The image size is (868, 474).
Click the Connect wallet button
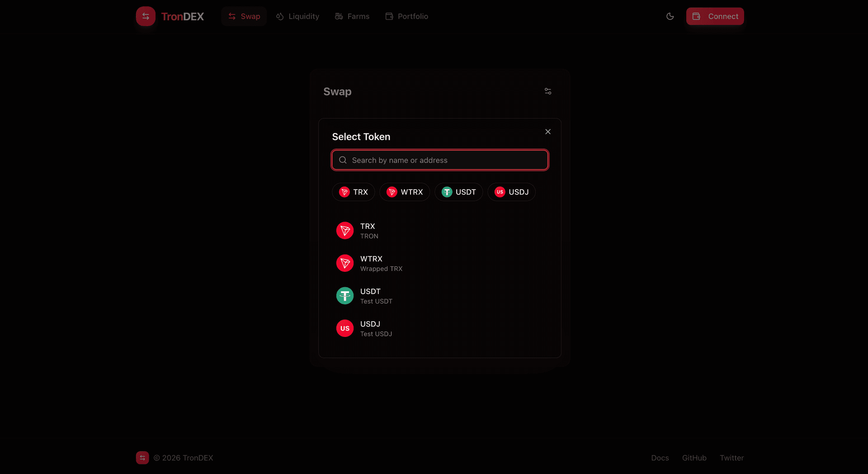pyautogui.click(x=715, y=16)
